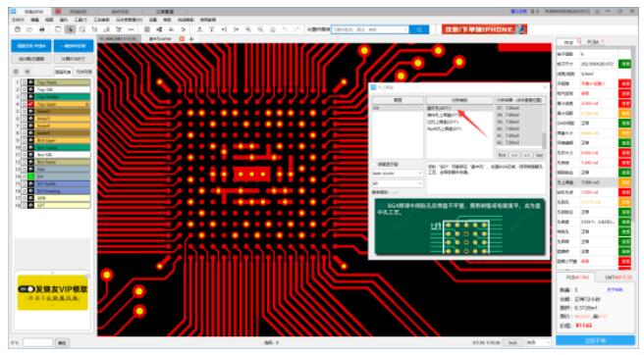
Task: Toggle the green visibility box of Drl layer
Action: pyautogui.click(x=30, y=177)
